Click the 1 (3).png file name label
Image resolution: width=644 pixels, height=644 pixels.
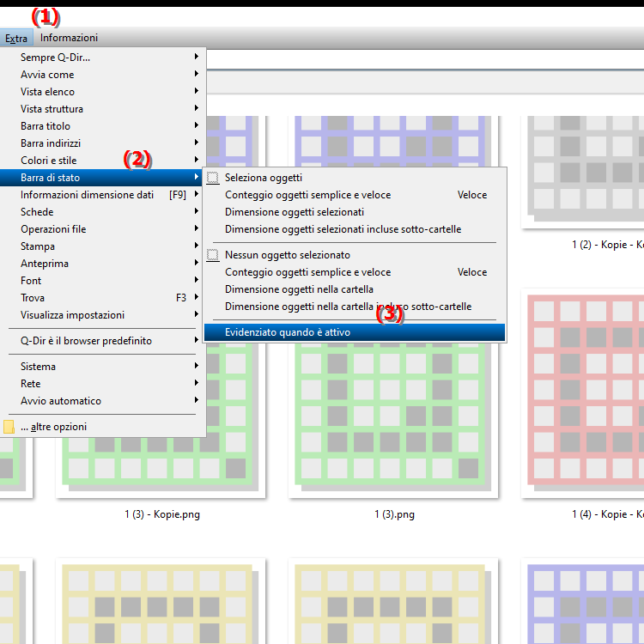(x=394, y=514)
